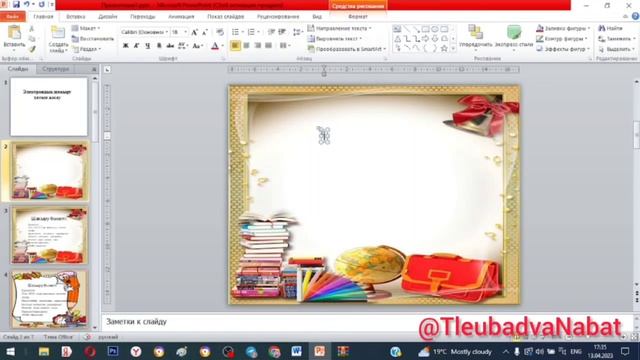Toggle italic К formatting
This screenshot has width=640, height=360.
[136, 45]
